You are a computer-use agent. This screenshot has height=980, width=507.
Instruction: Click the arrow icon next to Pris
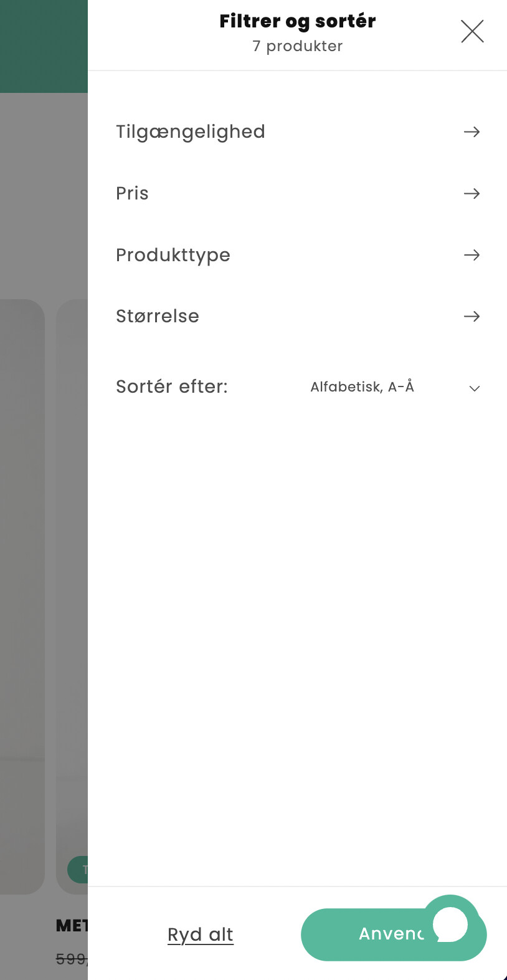(x=471, y=193)
